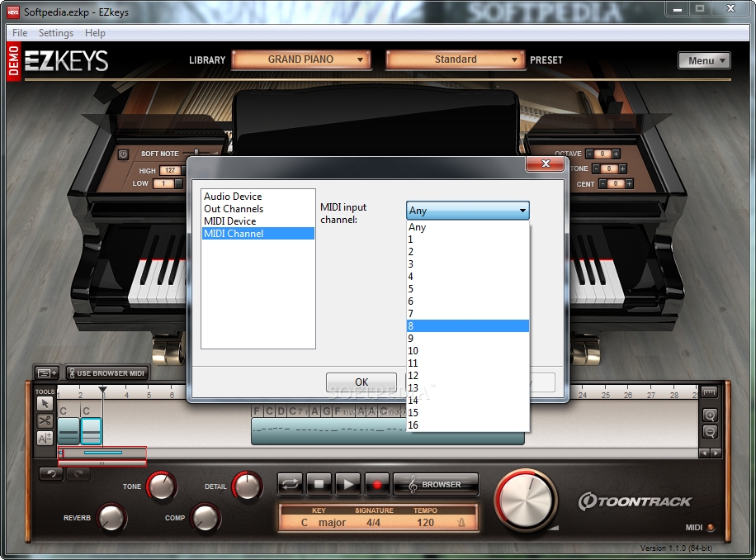Choose MIDI channel 4
Screen dimensions: 756x560
pyautogui.click(x=468, y=277)
